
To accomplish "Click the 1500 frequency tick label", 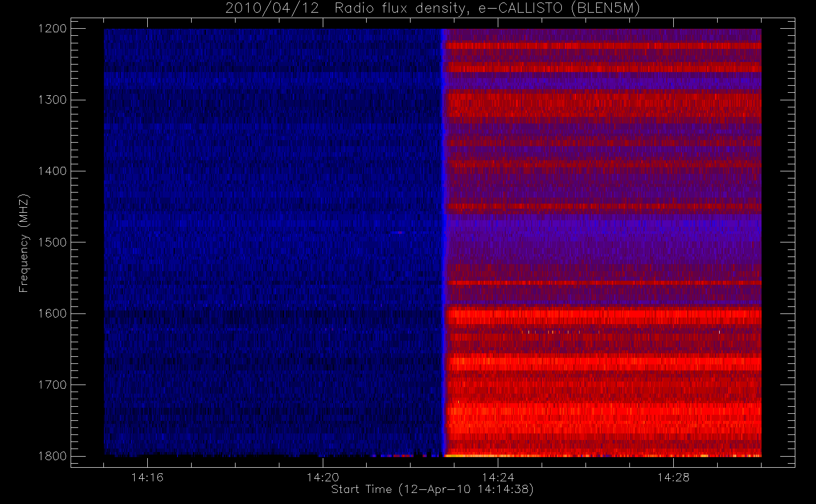I will point(52,242).
